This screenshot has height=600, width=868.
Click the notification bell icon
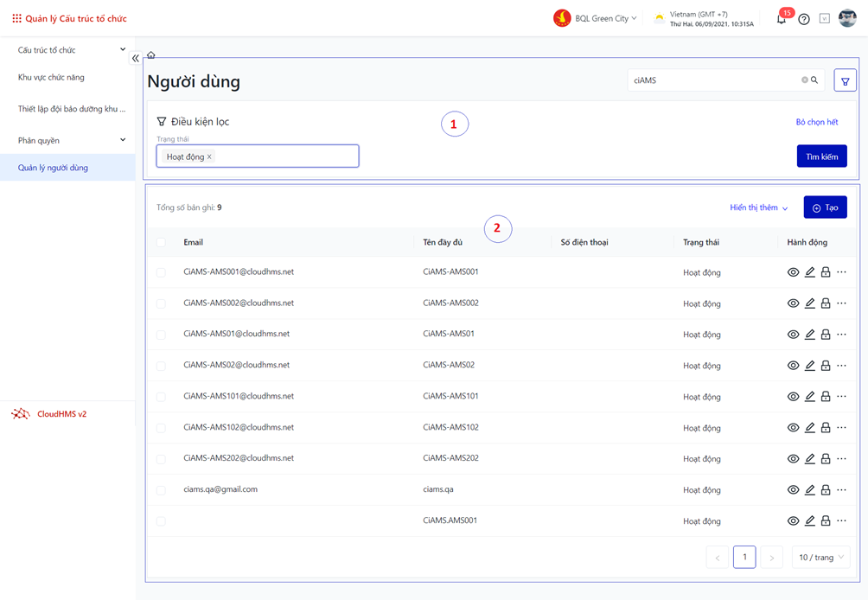tap(781, 19)
